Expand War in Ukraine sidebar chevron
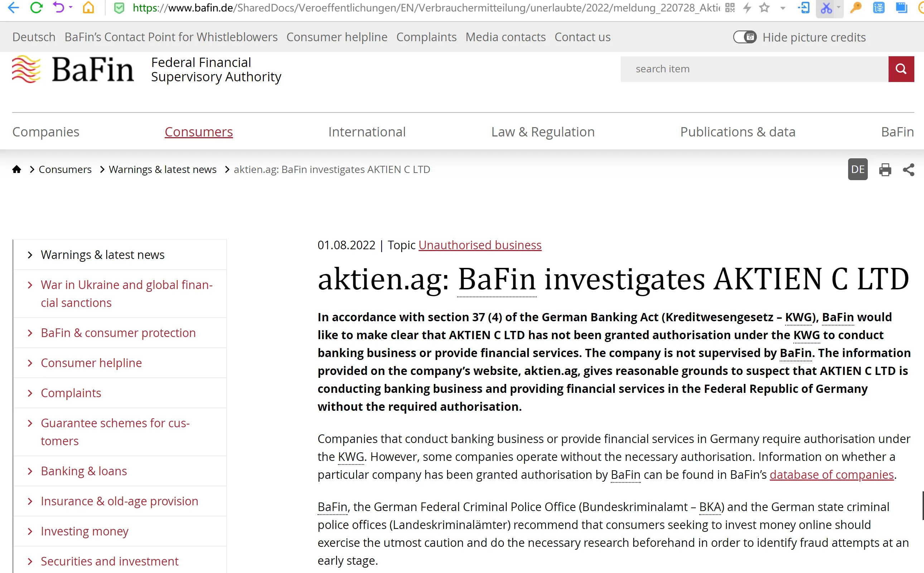 (30, 285)
